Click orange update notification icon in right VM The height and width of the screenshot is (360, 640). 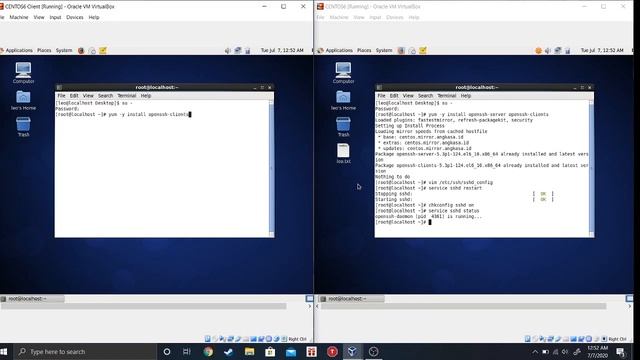point(538,51)
